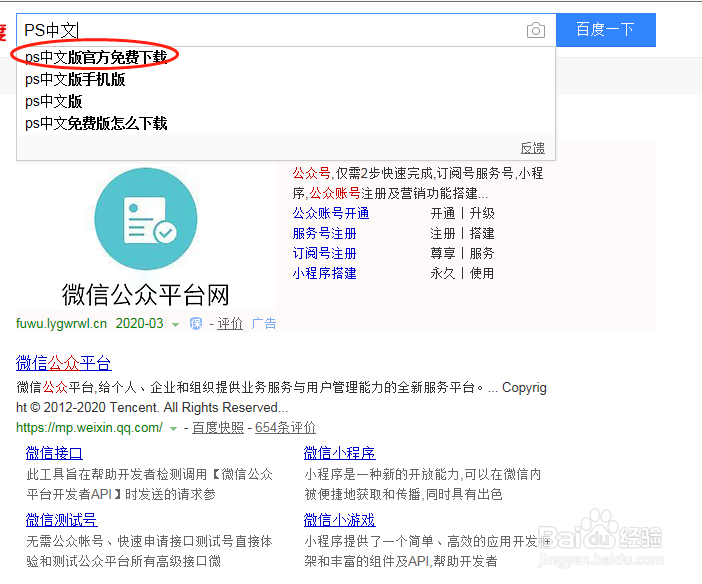Click the 微信公众平台网 large heading text
The image size is (702, 584).
click(x=146, y=295)
